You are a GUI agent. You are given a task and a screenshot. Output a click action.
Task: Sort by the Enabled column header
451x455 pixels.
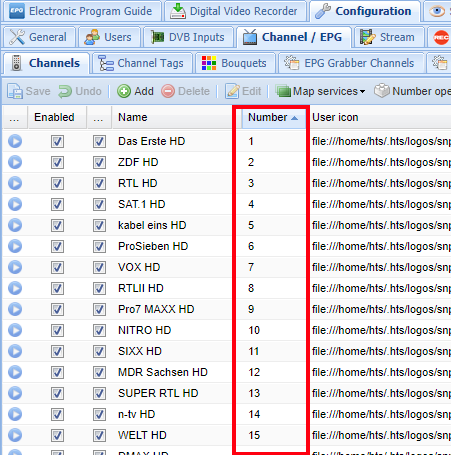click(57, 117)
